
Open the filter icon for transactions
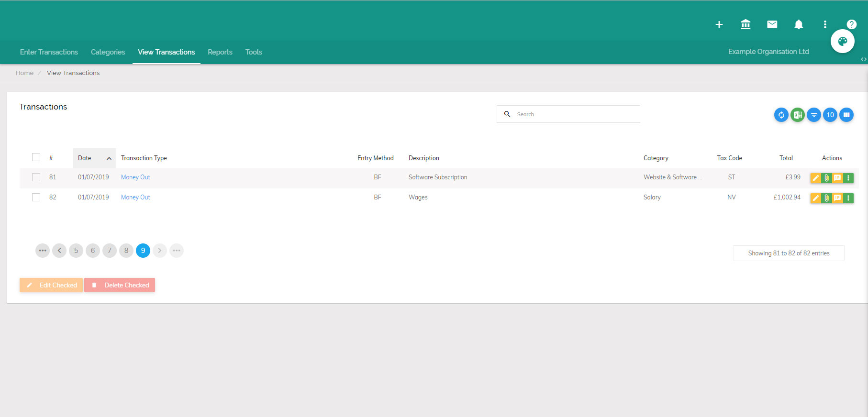(x=814, y=115)
